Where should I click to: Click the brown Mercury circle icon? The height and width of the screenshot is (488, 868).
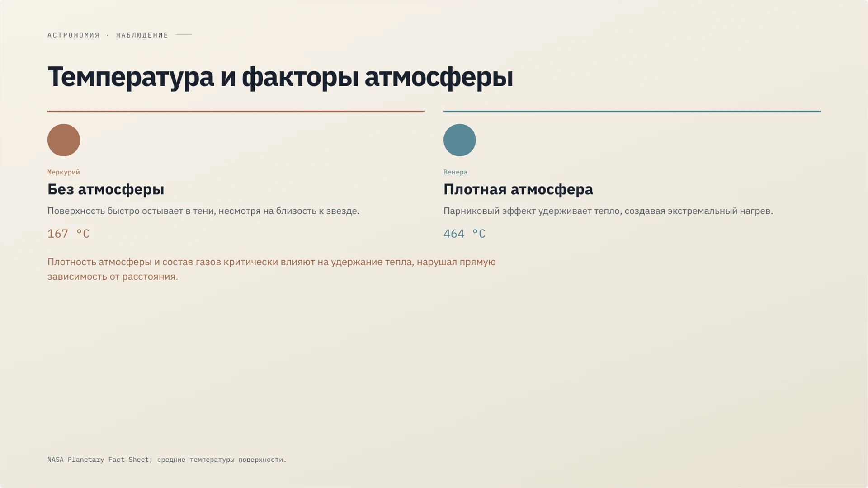click(x=64, y=140)
